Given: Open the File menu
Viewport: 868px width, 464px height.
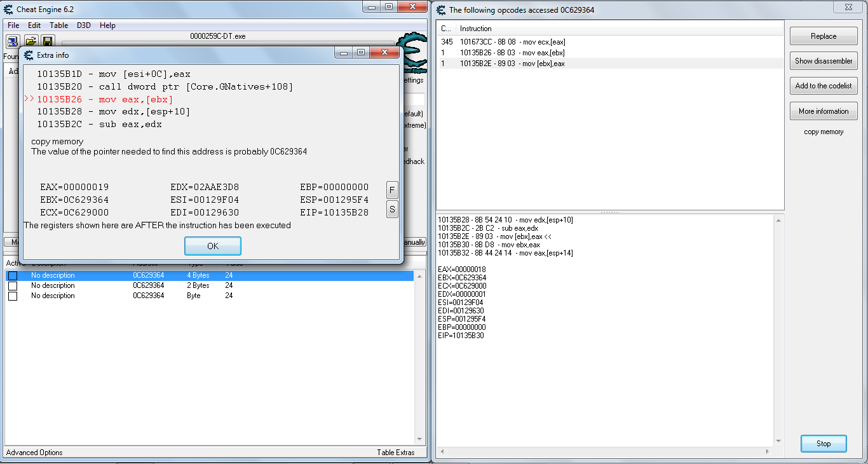Looking at the screenshot, I should 13,25.
